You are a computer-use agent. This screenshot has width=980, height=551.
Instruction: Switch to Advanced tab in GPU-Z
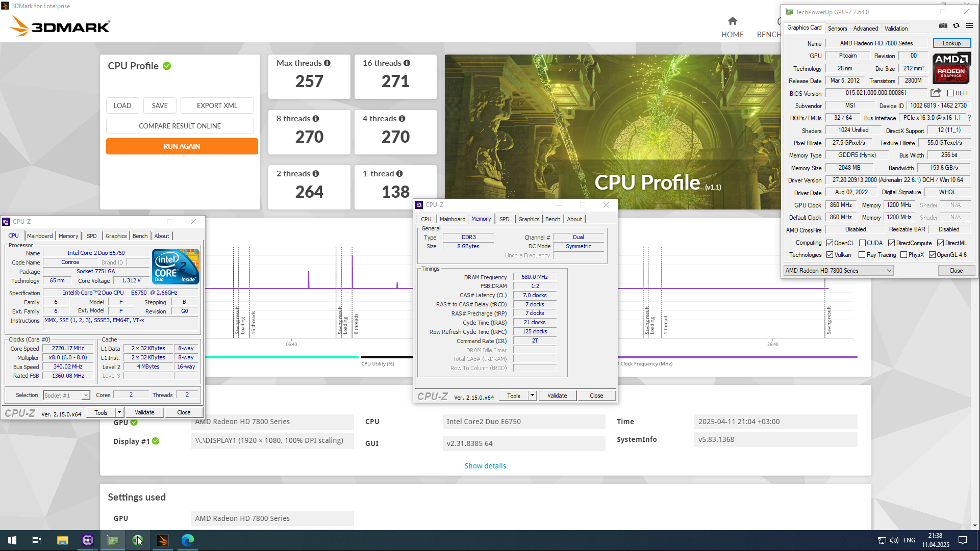tap(866, 29)
